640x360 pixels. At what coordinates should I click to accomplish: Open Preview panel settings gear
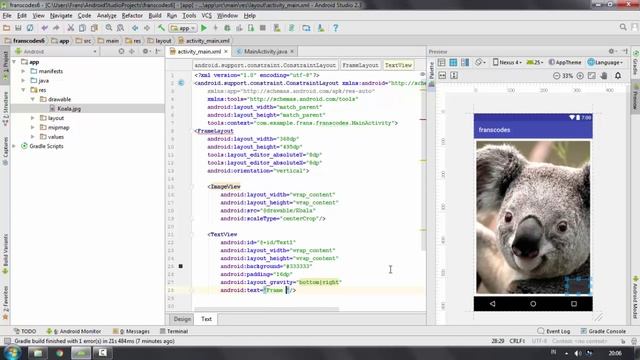tap(612, 51)
